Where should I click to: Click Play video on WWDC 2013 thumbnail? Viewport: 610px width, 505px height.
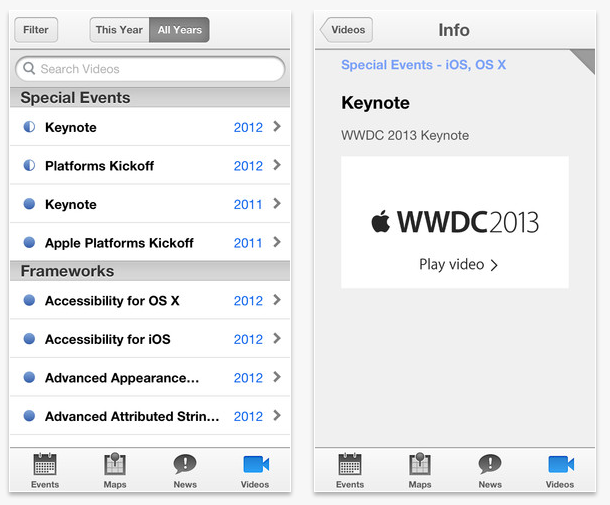[458, 265]
